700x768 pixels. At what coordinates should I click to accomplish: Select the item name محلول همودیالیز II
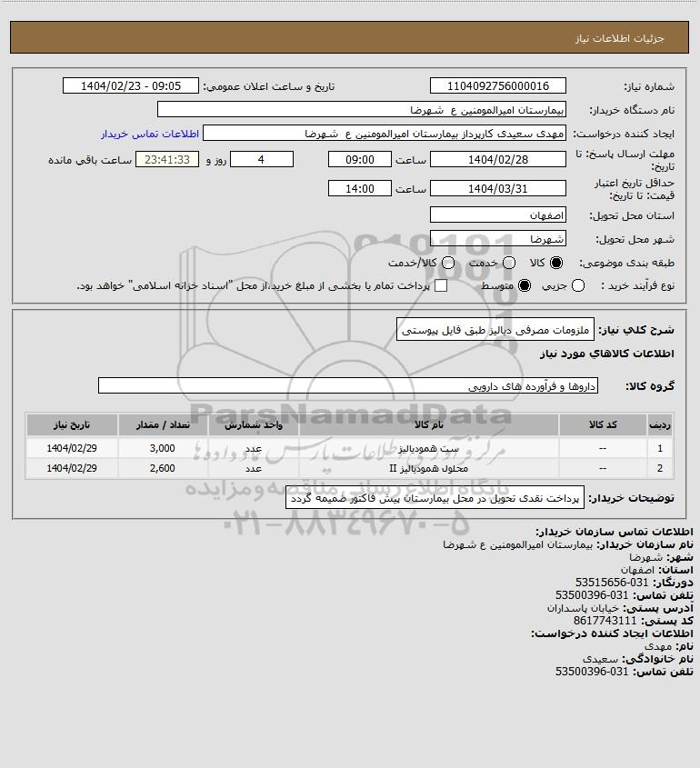click(429, 468)
